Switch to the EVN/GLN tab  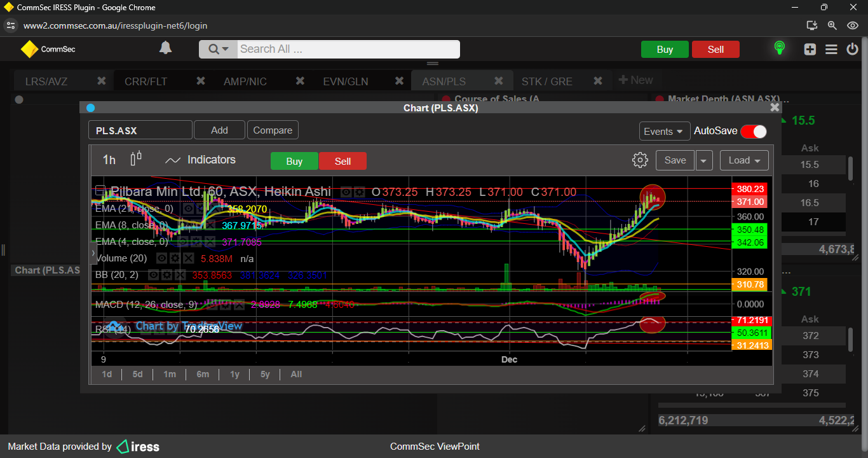[346, 81]
